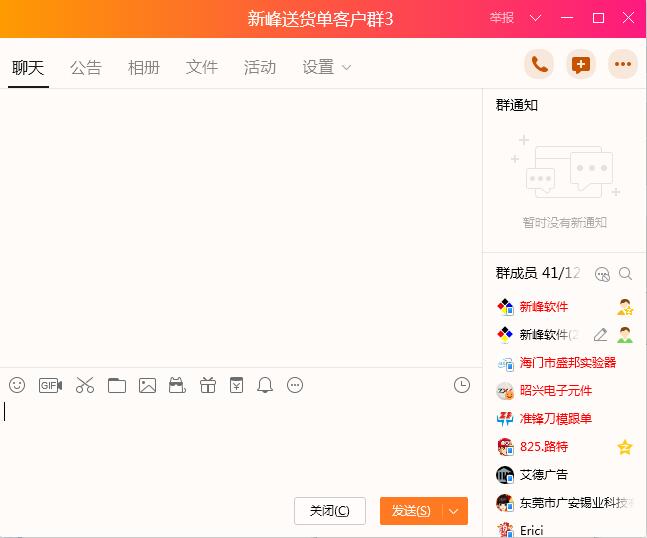Select member 准锋刀模跟单
Viewport: 647px width, 538px height.
(x=555, y=419)
